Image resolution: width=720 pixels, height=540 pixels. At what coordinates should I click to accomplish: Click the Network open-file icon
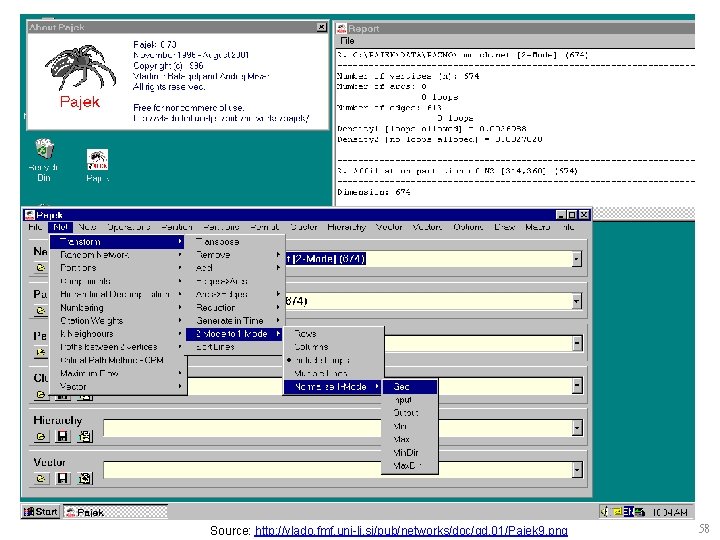pyautogui.click(x=41, y=267)
